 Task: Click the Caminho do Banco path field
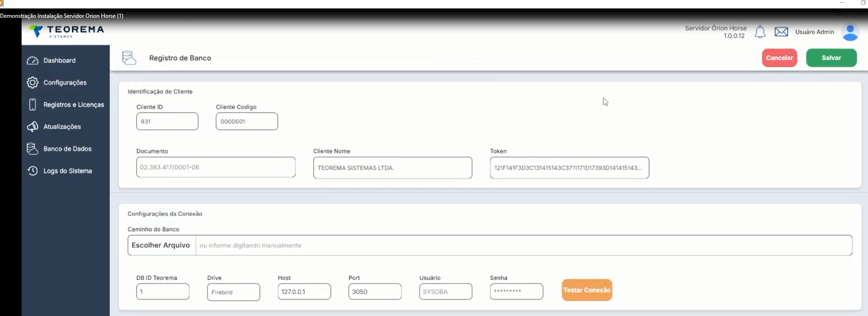coord(524,245)
